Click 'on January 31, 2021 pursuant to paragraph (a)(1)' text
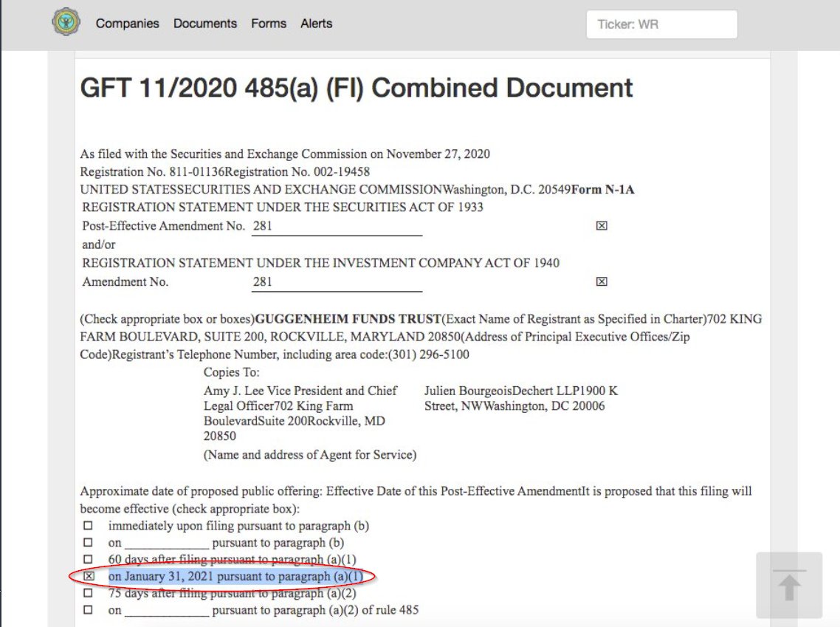Image resolution: width=840 pixels, height=627 pixels. click(235, 576)
